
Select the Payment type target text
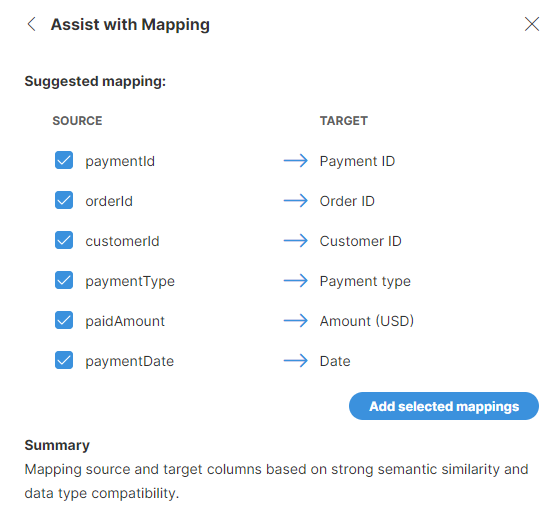(x=365, y=282)
